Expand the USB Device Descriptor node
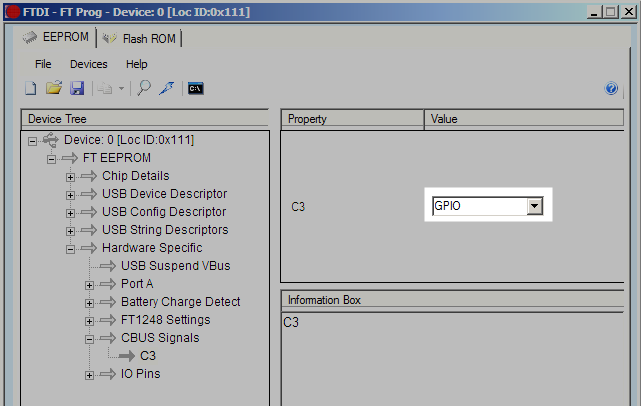 70,195
